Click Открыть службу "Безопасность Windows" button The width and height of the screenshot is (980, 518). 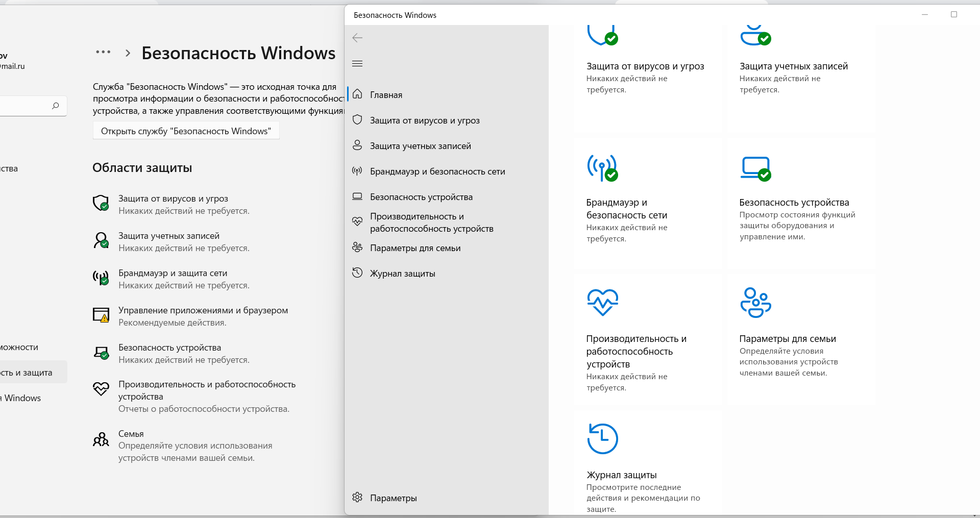[186, 131]
